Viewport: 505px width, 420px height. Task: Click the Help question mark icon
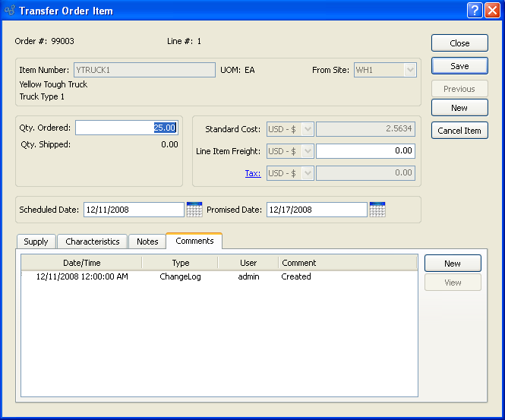pos(475,11)
